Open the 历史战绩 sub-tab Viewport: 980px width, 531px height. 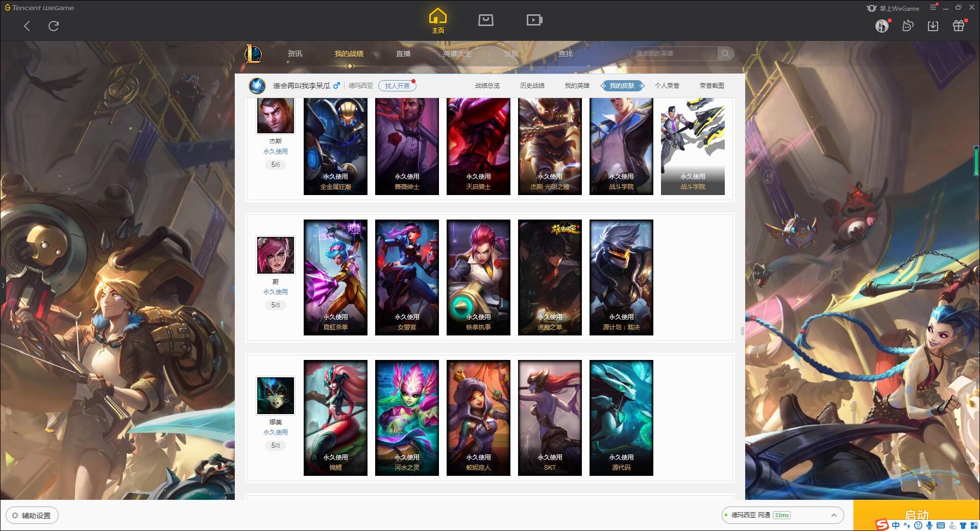[x=532, y=86]
